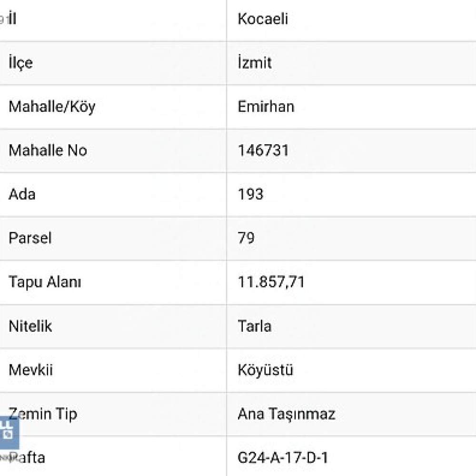
Task: Select the Ada label
Action: 22,194
